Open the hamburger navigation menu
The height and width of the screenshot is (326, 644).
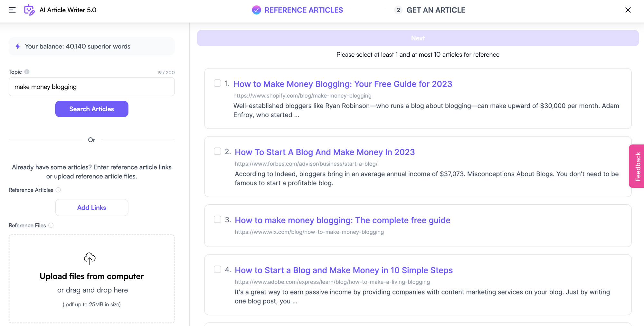(12, 10)
